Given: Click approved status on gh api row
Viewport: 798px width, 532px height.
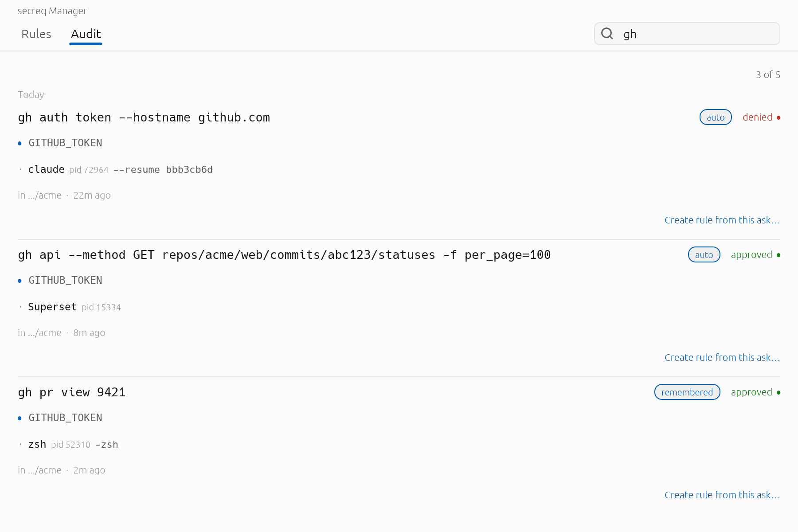Looking at the screenshot, I should 751,255.
